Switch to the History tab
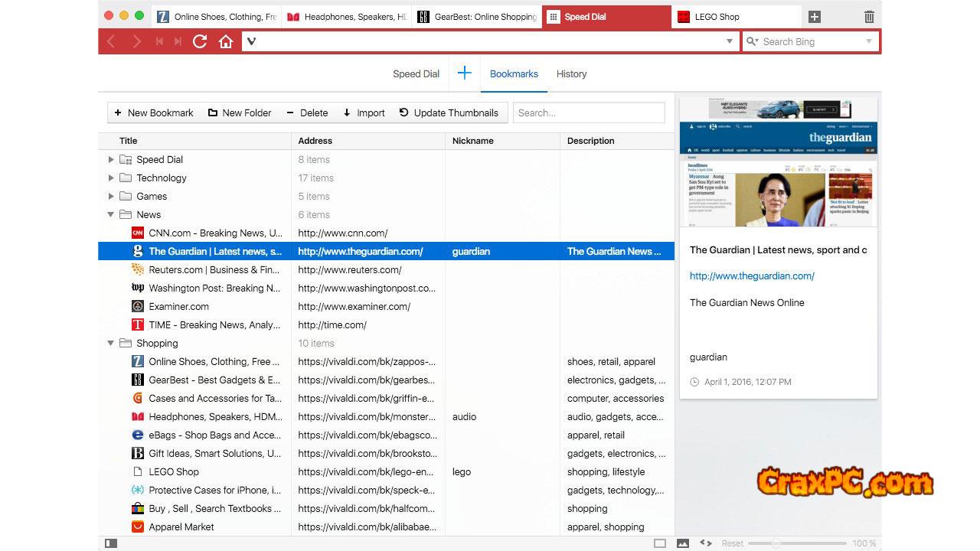This screenshot has height=551, width=980. click(571, 74)
